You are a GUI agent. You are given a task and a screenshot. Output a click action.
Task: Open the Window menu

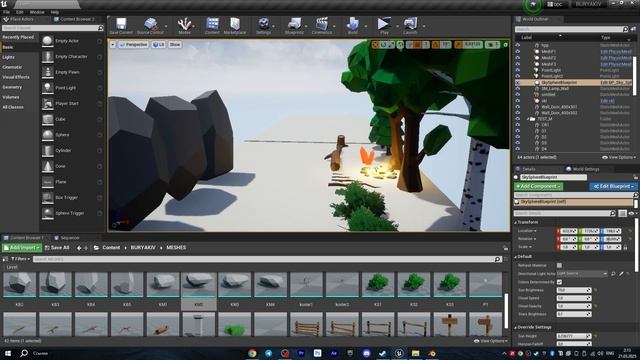point(37,12)
